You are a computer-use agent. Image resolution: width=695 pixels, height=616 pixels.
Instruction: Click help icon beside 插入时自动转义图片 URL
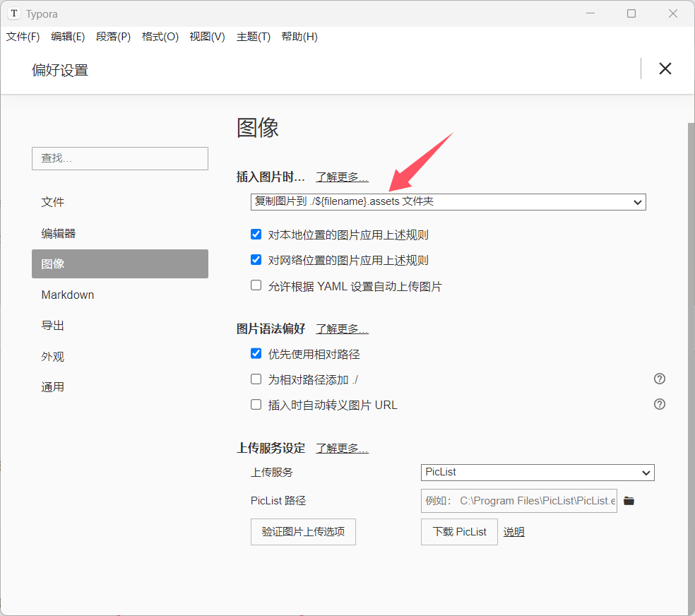click(660, 404)
